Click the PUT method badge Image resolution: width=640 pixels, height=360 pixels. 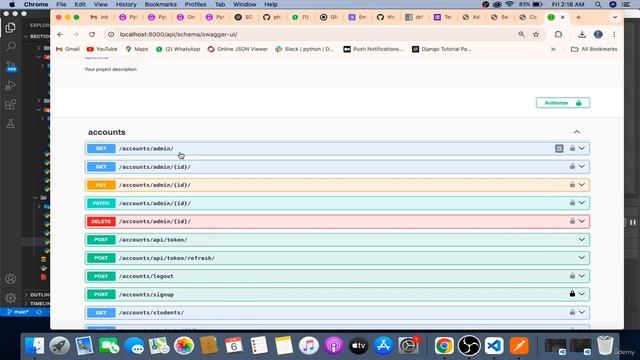(x=101, y=185)
